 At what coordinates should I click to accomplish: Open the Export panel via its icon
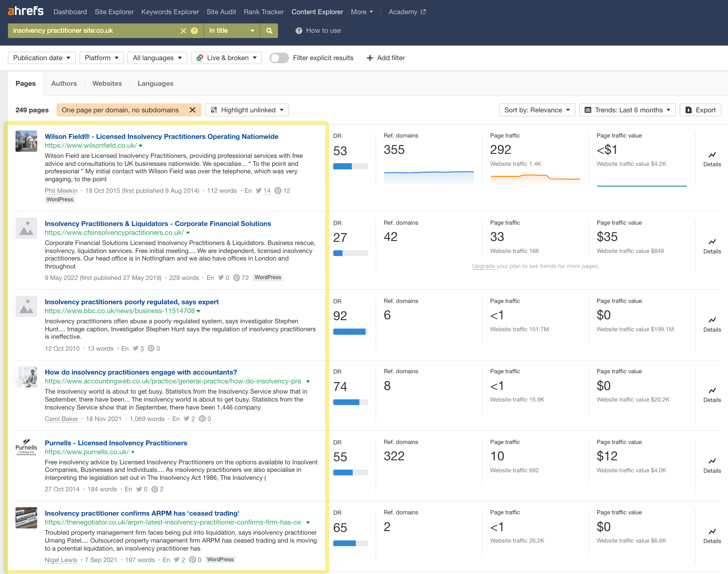click(689, 110)
